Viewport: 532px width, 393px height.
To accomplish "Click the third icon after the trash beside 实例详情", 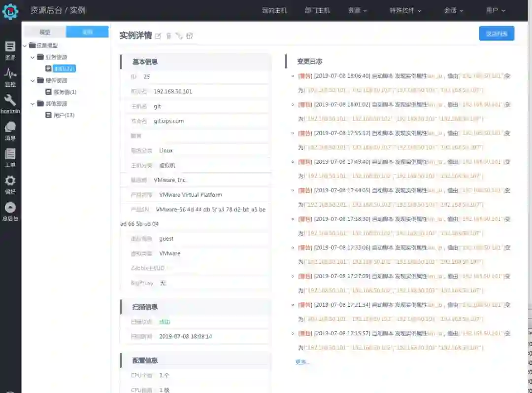I will click(x=179, y=36).
